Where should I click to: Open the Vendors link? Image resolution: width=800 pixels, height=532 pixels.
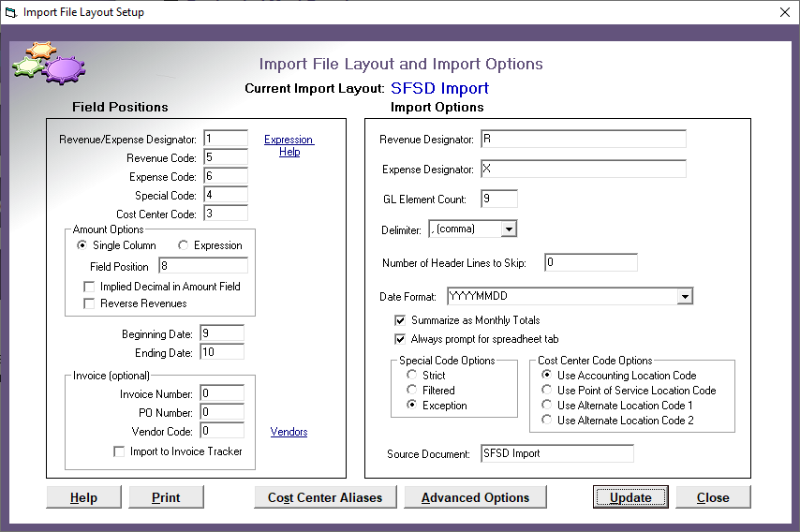tap(289, 432)
